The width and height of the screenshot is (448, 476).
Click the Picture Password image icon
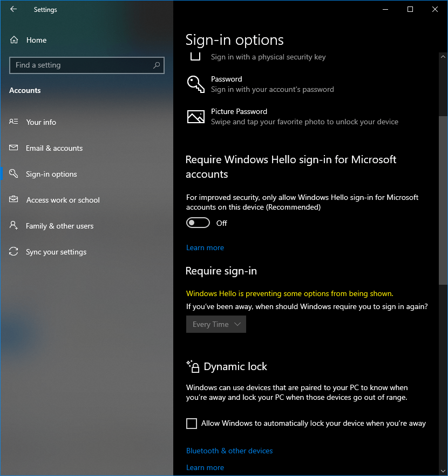[195, 117]
